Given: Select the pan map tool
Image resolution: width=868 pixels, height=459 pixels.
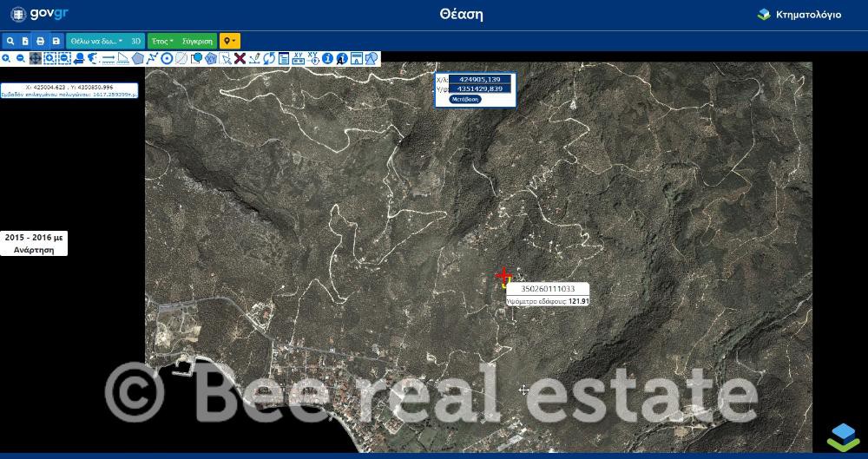Looking at the screenshot, I should 36,59.
